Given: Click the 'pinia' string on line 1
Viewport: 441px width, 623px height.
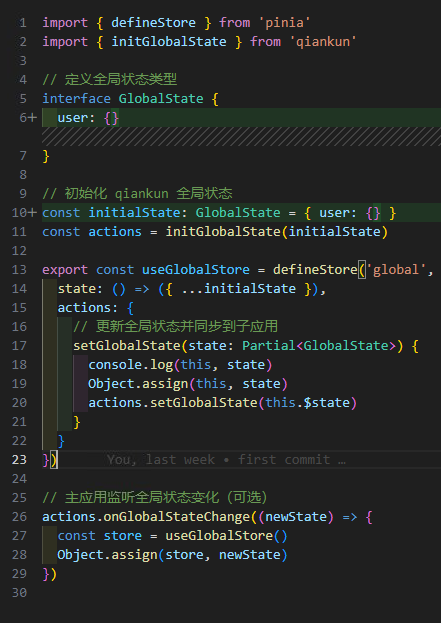Looking at the screenshot, I should pyautogui.click(x=285, y=23).
